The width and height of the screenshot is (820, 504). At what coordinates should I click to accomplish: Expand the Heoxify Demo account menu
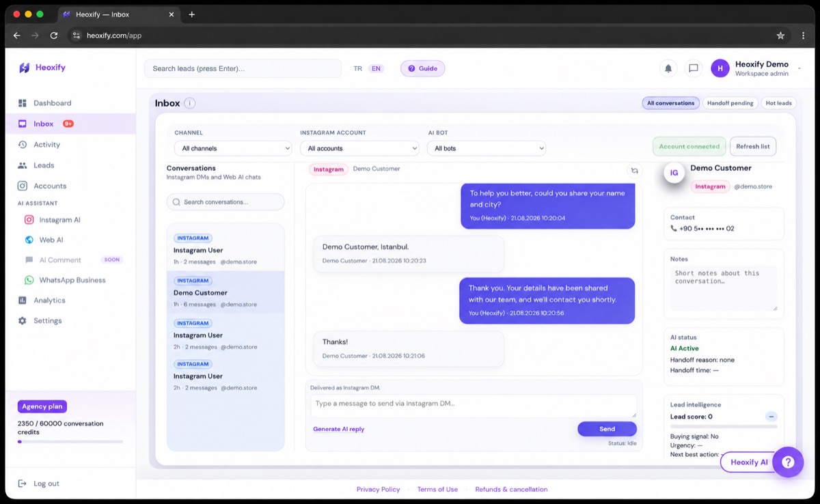(799, 68)
